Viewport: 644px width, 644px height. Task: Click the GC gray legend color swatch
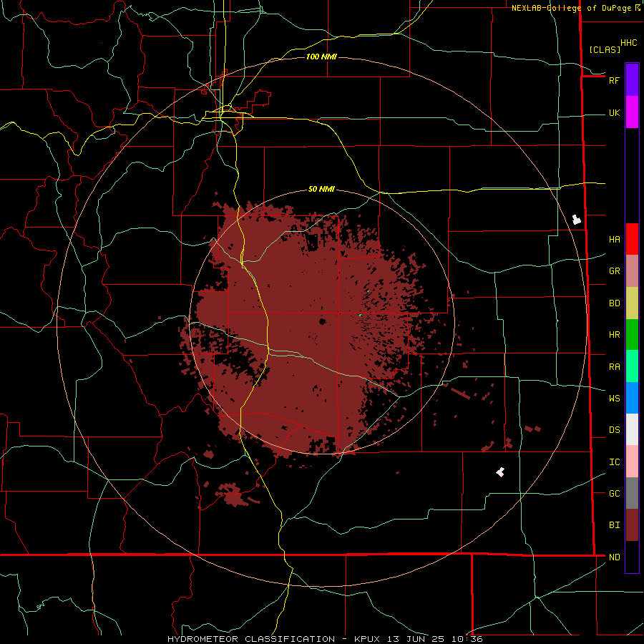[x=632, y=493]
